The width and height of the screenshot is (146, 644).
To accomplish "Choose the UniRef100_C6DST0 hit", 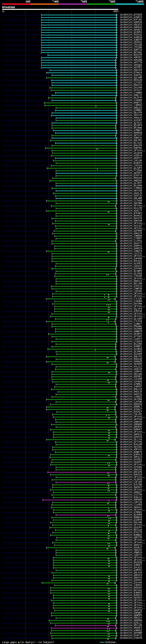I will click(x=131, y=555).
